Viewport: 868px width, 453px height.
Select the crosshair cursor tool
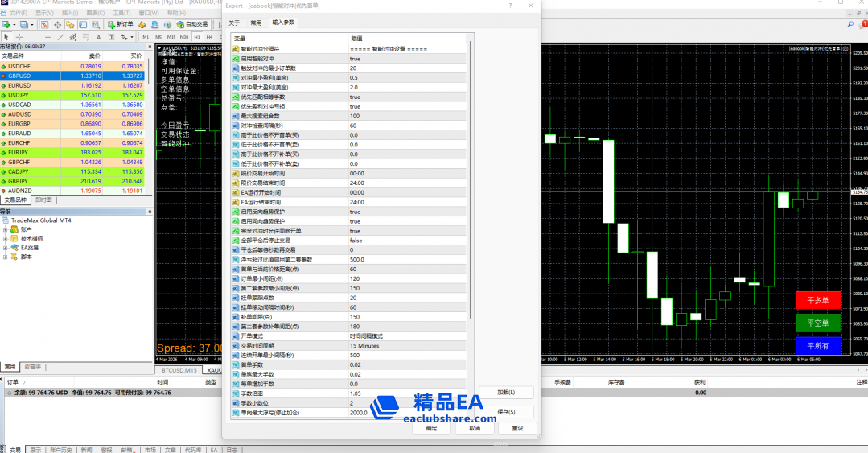tap(20, 37)
